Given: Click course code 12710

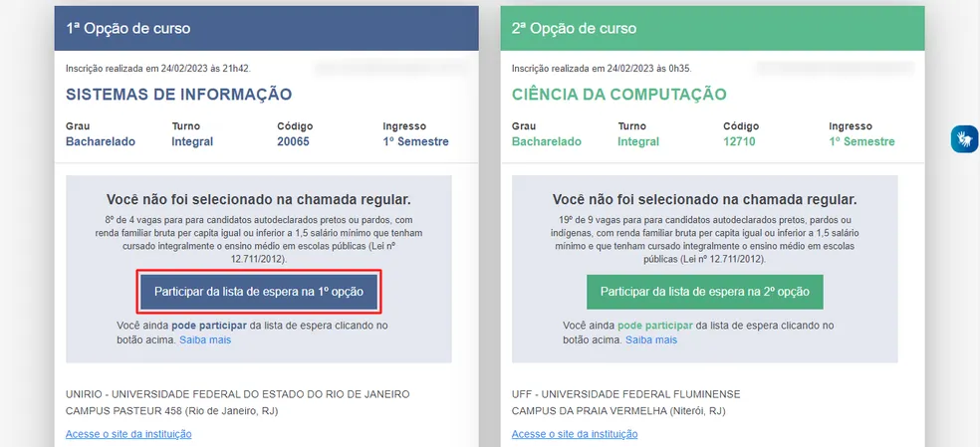Looking at the screenshot, I should pos(739,141).
